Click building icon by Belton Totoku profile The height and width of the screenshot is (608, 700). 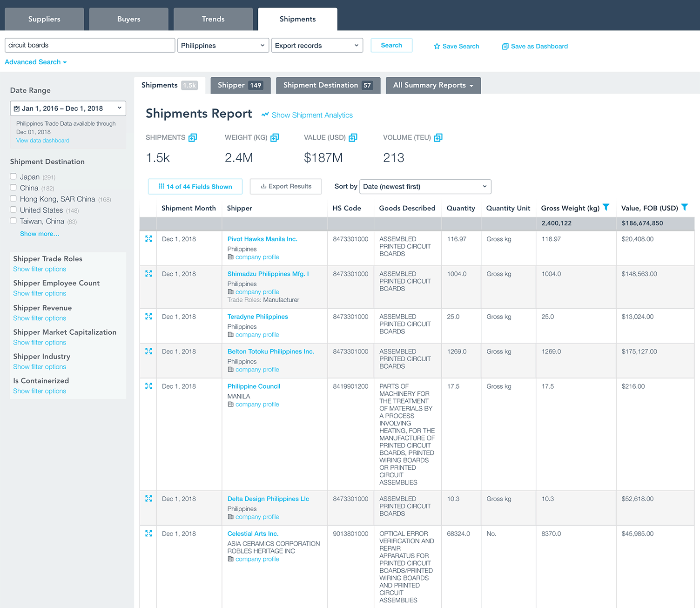click(230, 370)
